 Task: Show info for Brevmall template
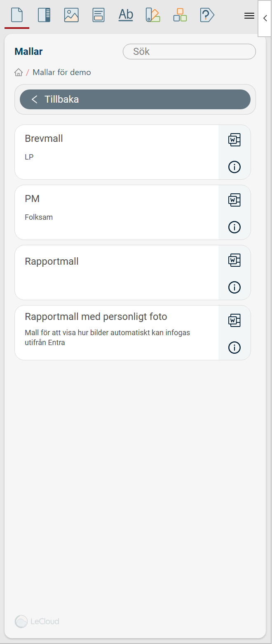tap(234, 167)
